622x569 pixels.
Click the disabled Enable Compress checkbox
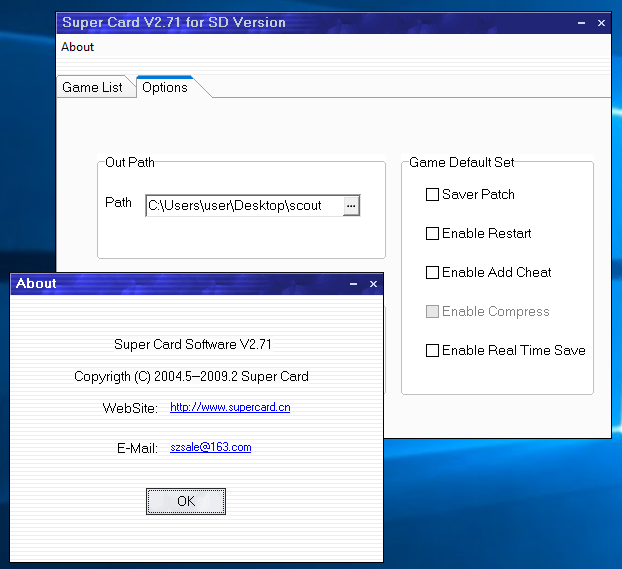point(432,311)
